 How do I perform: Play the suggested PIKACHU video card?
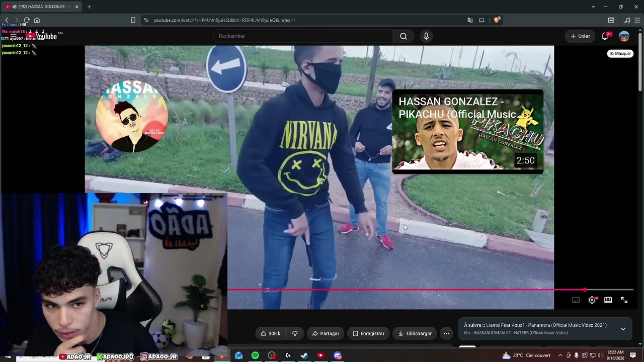[468, 132]
